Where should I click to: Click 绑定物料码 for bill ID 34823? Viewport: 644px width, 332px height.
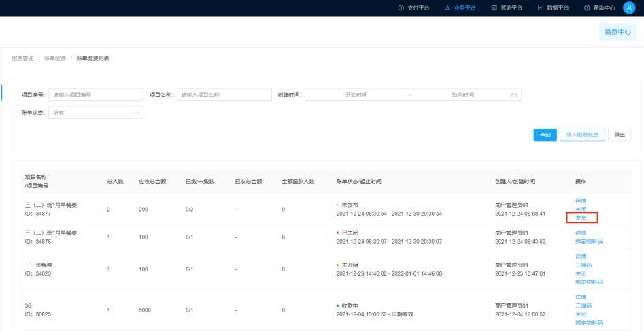click(588, 282)
